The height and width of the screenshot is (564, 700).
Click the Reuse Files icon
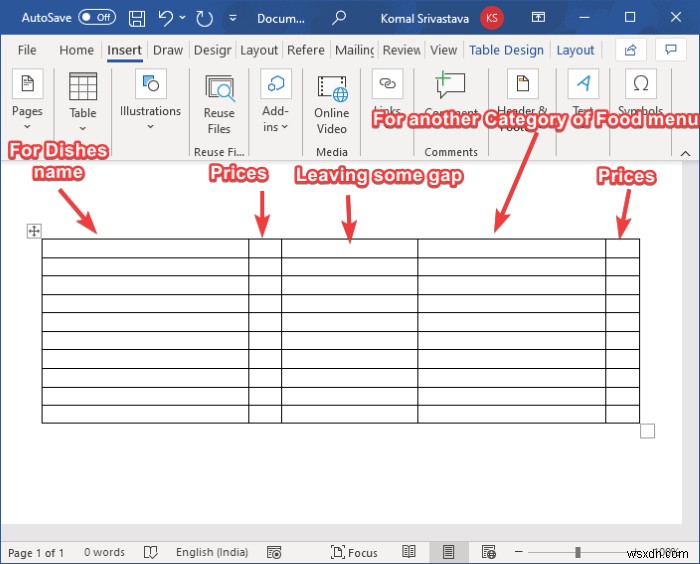[219, 88]
